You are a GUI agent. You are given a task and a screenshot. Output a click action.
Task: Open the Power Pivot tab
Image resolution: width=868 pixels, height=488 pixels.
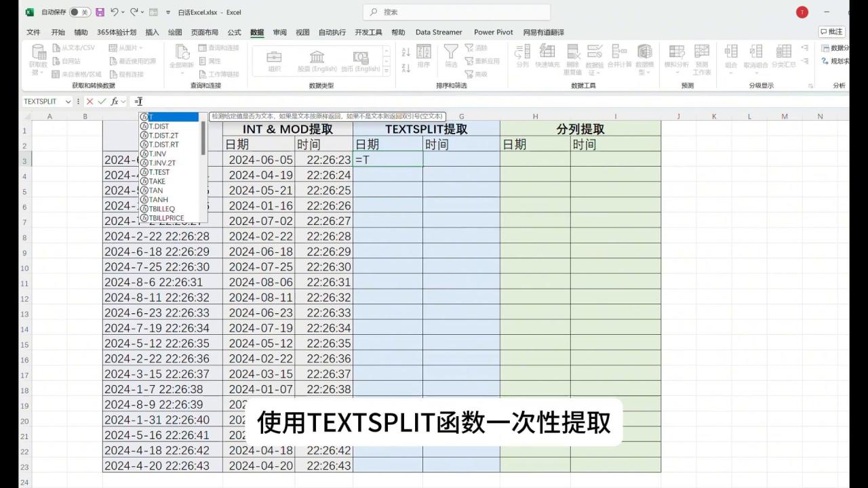[493, 33]
